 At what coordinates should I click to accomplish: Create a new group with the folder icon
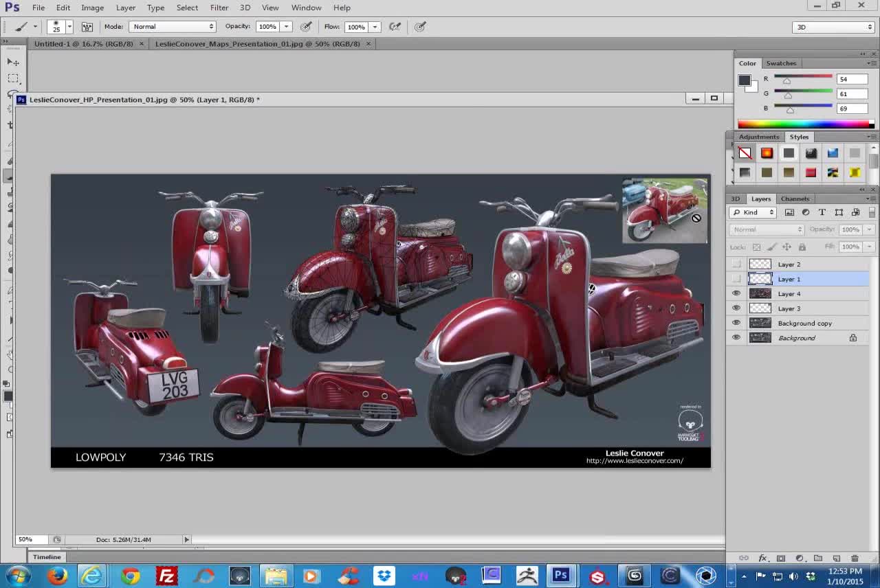[x=817, y=558]
